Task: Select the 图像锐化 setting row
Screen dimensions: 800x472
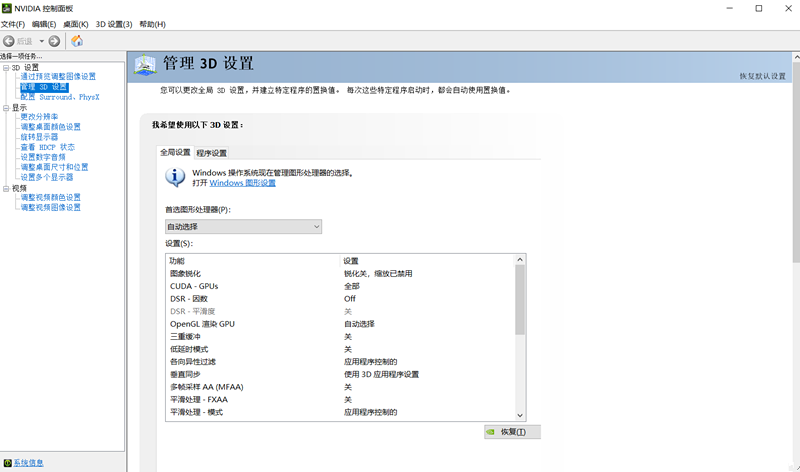Action: click(340, 274)
